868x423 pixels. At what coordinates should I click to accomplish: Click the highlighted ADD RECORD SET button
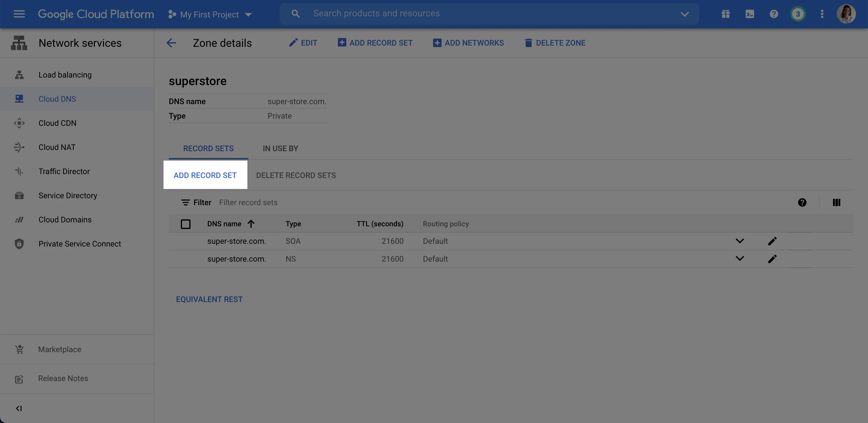pos(205,175)
